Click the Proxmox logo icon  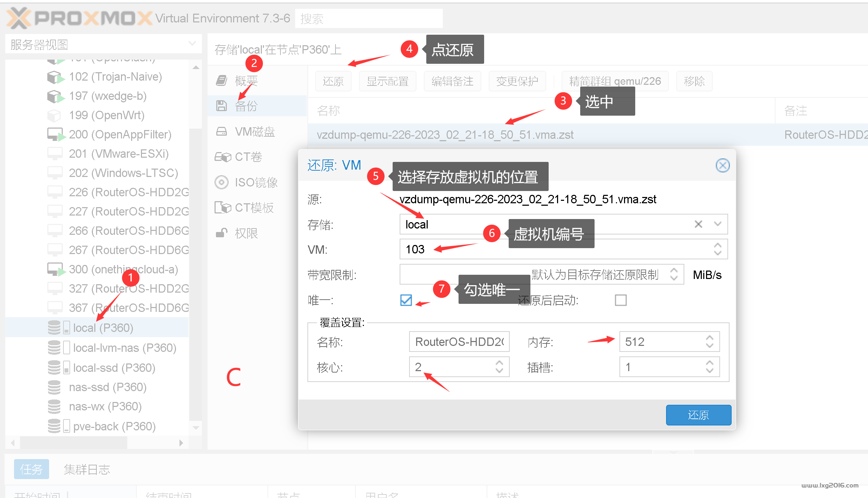18,18
